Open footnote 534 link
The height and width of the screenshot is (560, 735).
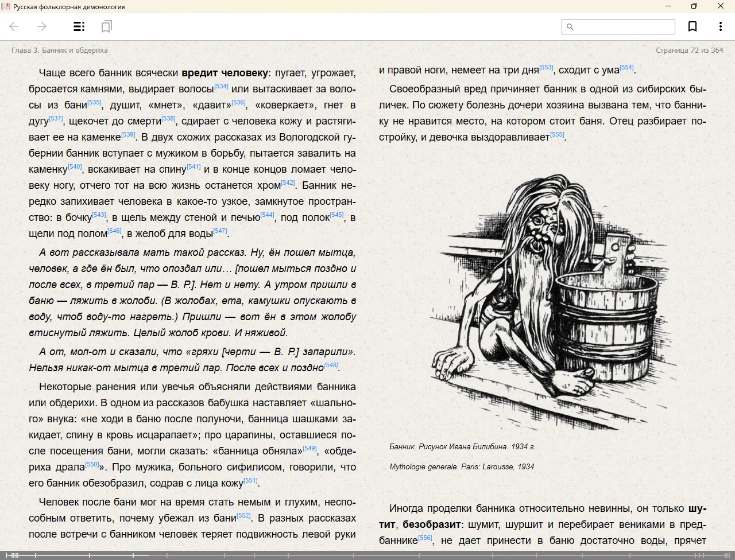pos(221,87)
